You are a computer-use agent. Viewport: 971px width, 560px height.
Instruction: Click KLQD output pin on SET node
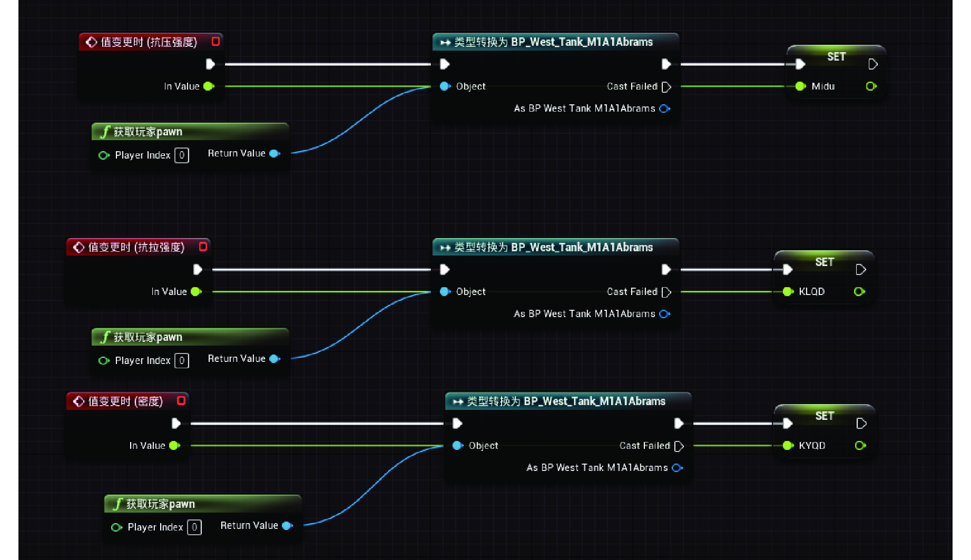pos(859,292)
